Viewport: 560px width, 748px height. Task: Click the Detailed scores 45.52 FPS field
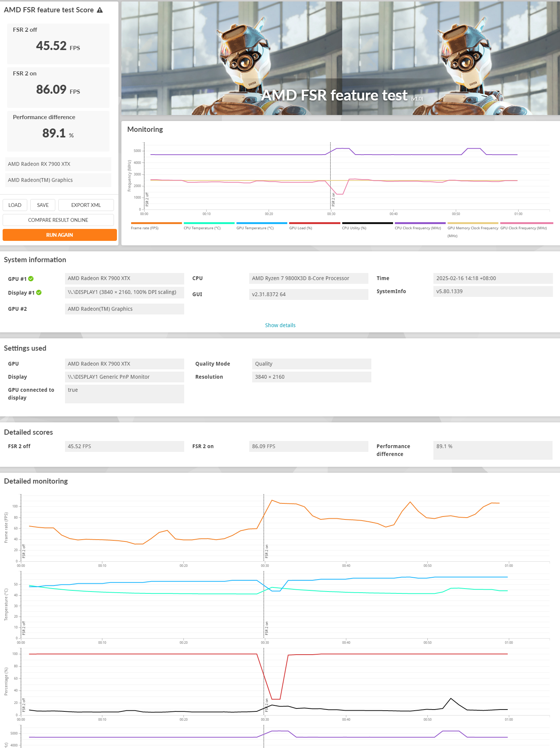click(x=124, y=446)
